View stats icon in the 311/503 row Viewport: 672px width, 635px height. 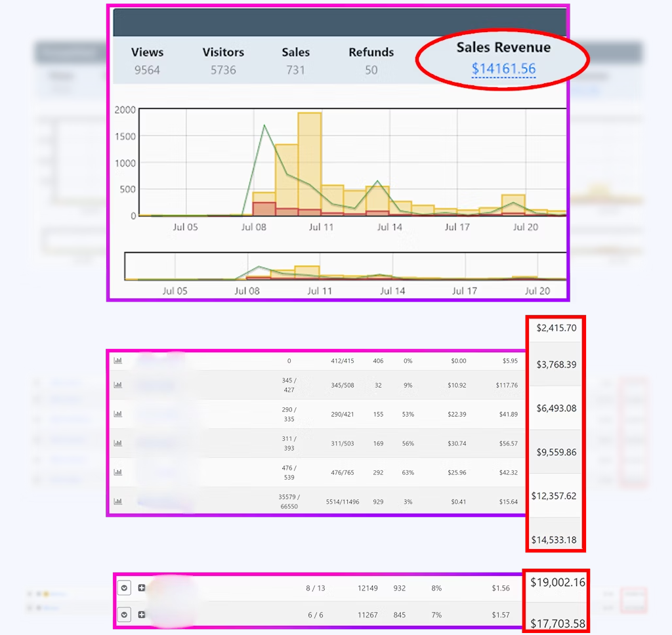click(118, 443)
